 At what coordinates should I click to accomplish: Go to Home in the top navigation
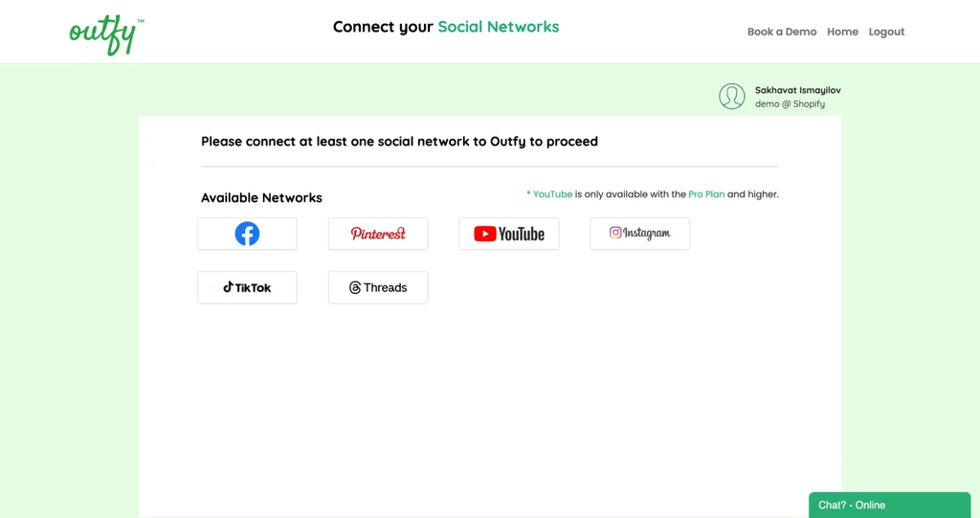tap(842, 32)
